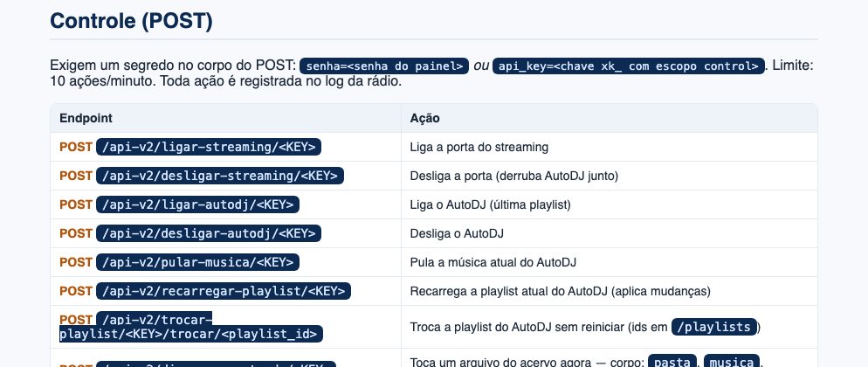Click the 'Liga a porta do streaming' description
The width and height of the screenshot is (868, 367).
pos(479,147)
